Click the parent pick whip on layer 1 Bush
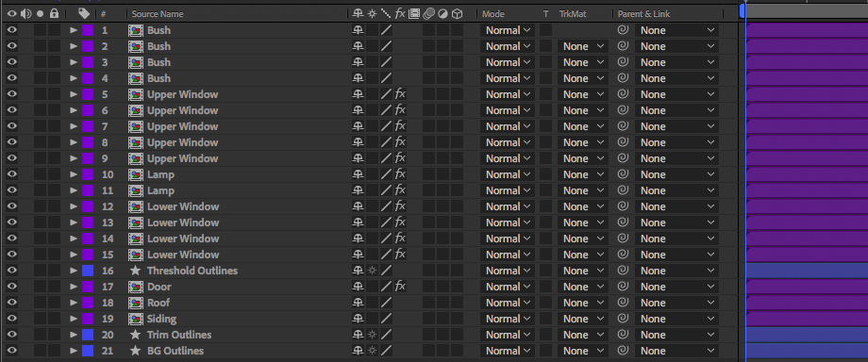The width and height of the screenshot is (868, 362). coord(623,30)
